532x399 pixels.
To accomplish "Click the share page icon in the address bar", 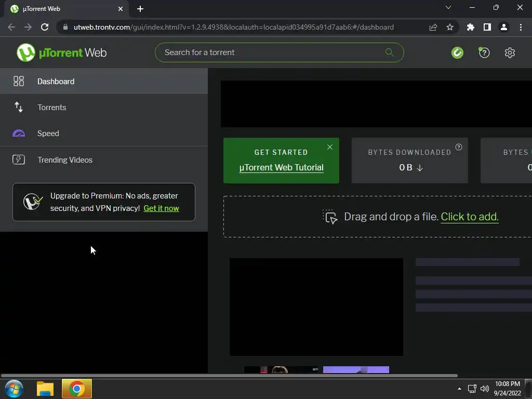I will pos(433,27).
